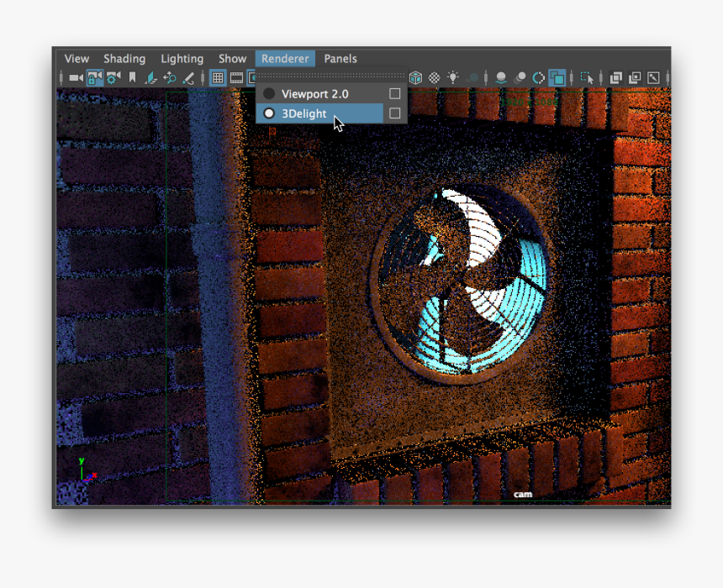This screenshot has width=723, height=588.
Task: Toggle the Film Gate icon
Action: [x=236, y=78]
